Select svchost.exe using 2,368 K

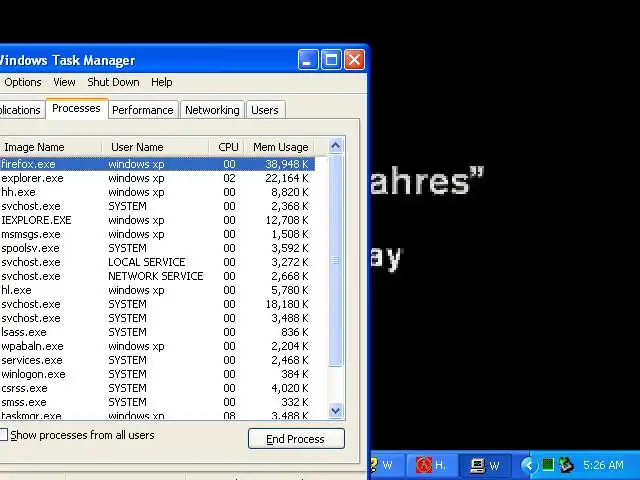[x=157, y=206]
